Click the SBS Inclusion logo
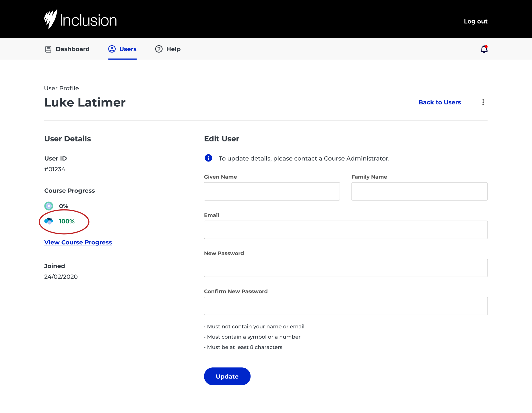Screen dimensions: 532x413 click(80, 19)
